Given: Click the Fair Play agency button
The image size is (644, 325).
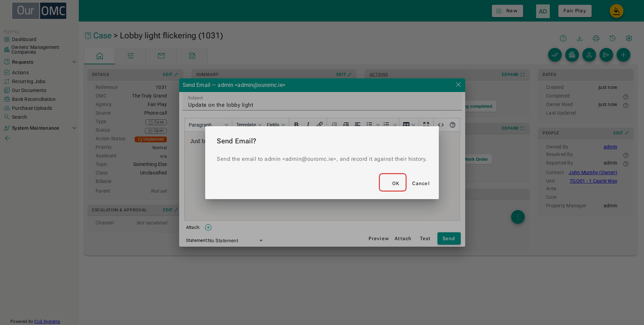Looking at the screenshot, I should coord(575,11).
